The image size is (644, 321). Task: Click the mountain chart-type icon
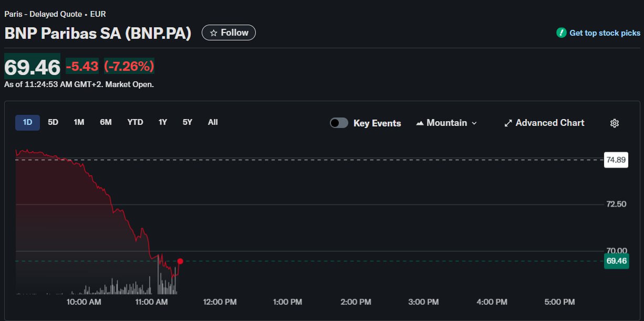pos(420,123)
